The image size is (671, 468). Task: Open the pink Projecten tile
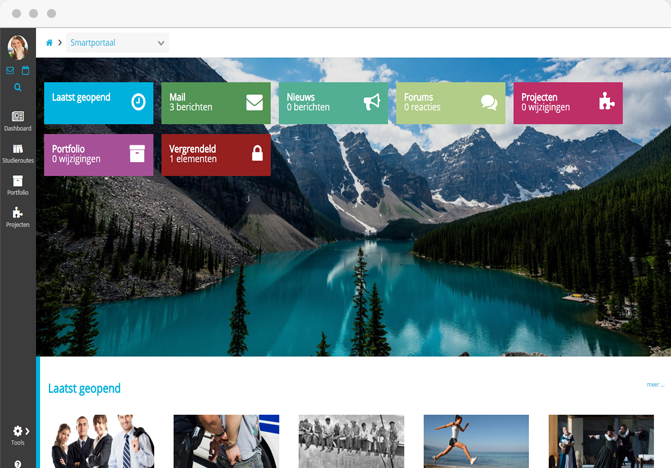(567, 103)
